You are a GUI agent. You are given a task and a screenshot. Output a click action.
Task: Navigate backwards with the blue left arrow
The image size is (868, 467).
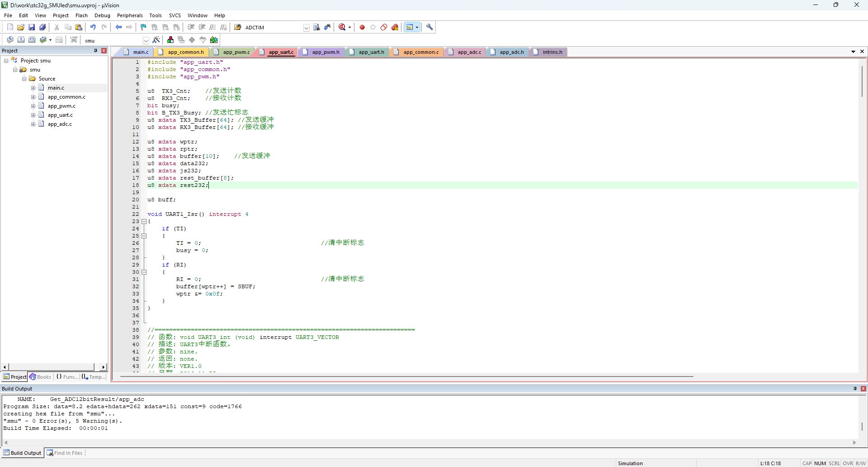pyautogui.click(x=118, y=27)
